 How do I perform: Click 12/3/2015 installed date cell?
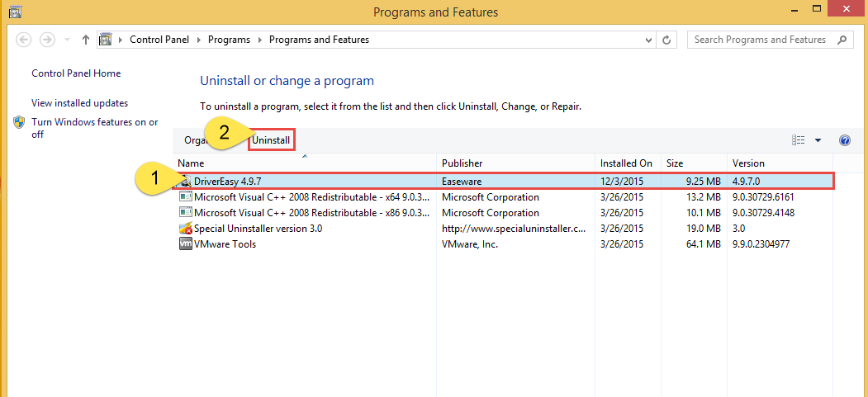622,181
